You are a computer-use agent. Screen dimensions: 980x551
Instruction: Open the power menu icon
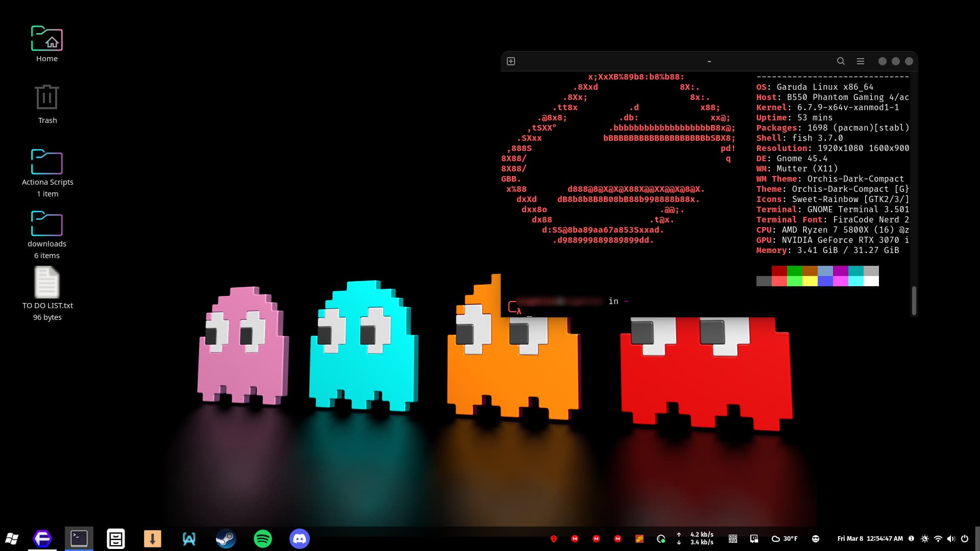pyautogui.click(x=965, y=539)
